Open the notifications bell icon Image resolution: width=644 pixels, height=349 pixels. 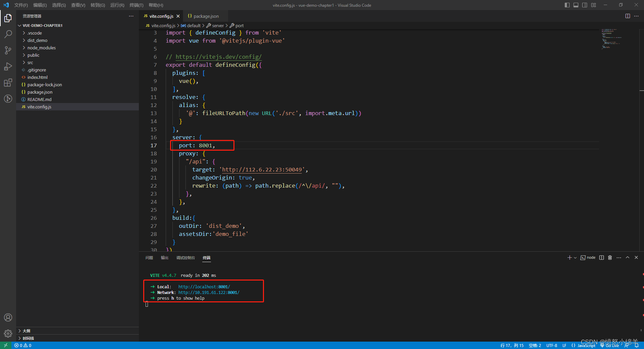(637, 345)
